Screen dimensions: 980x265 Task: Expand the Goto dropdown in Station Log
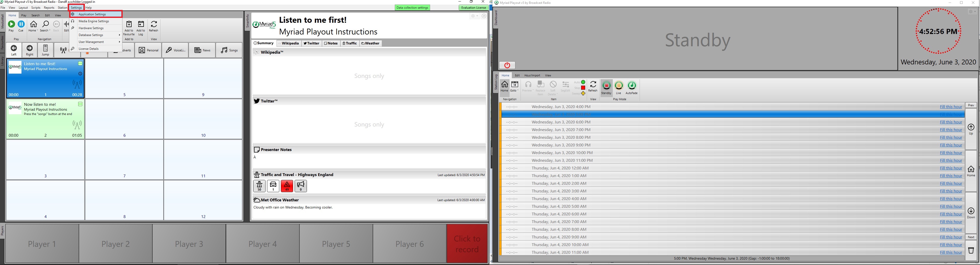[x=515, y=87]
